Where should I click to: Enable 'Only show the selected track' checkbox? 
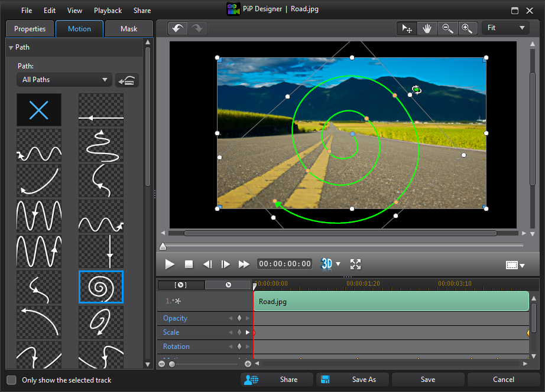(x=10, y=380)
